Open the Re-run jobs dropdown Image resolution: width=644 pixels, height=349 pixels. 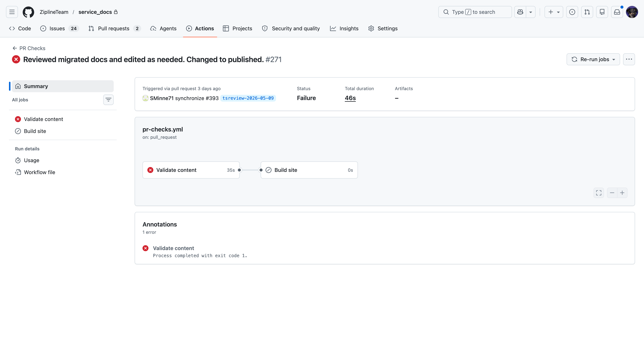point(593,59)
